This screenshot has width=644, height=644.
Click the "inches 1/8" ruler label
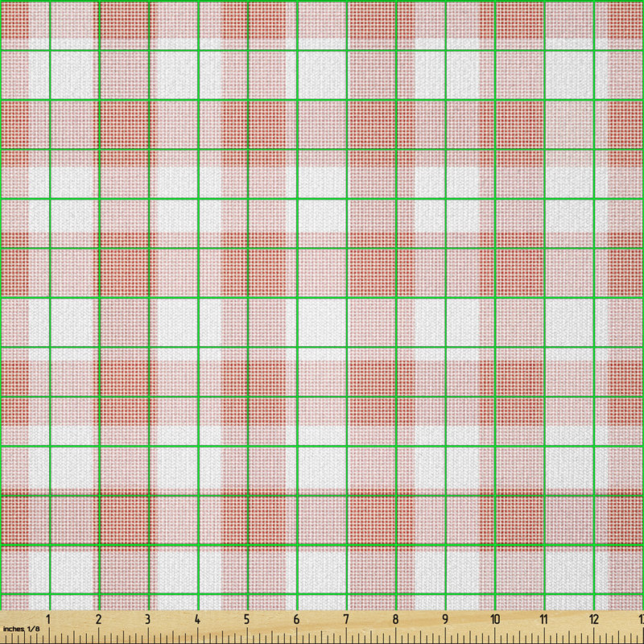22,629
